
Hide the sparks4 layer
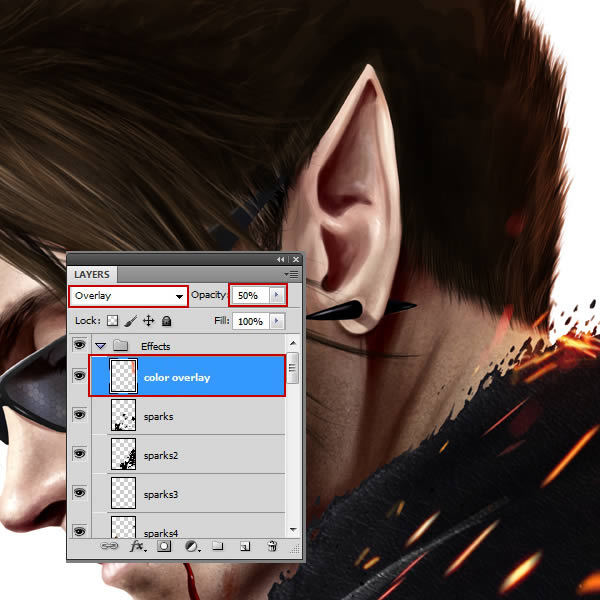pos(79,531)
